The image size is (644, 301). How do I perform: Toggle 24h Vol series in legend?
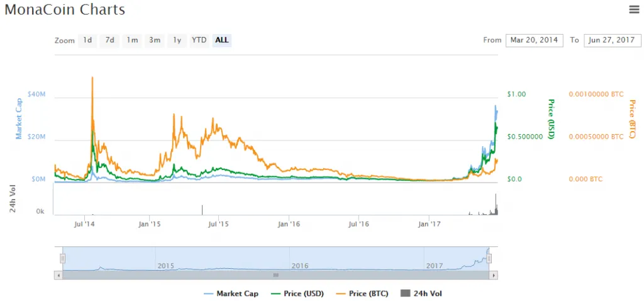(x=421, y=293)
